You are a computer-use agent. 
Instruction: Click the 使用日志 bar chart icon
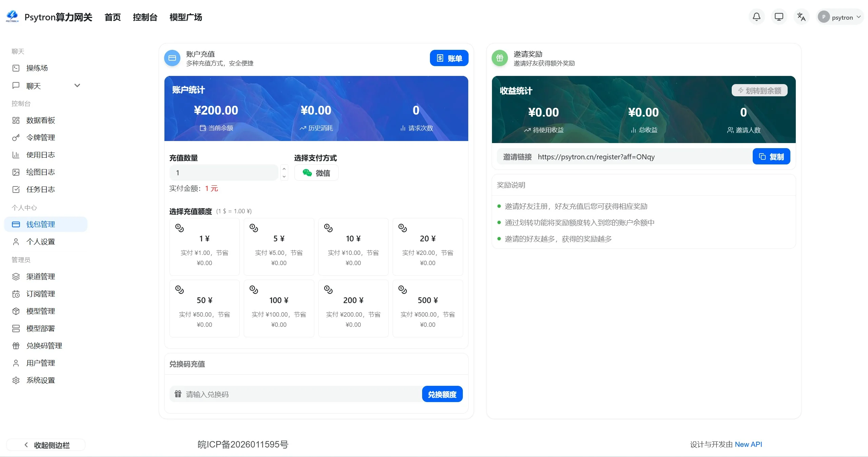click(16, 155)
